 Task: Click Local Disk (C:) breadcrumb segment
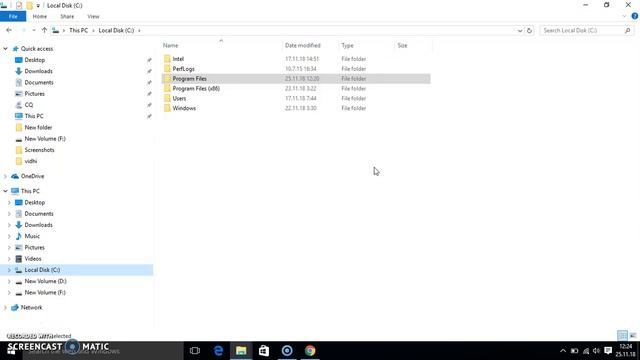(x=116, y=31)
